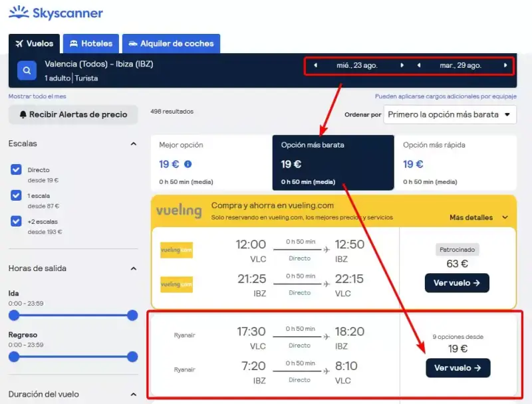Click the Ida slider left handle
This screenshot has height=404, width=532.
(14, 316)
